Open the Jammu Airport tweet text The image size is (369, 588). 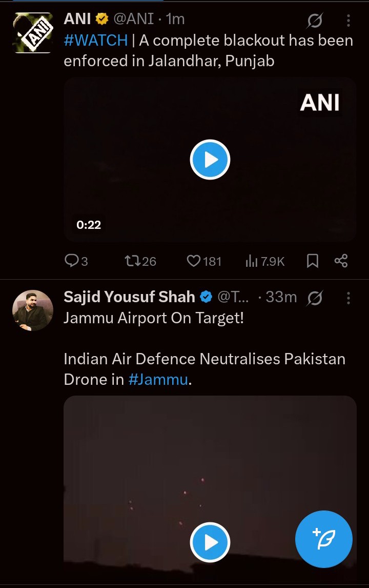coord(154,318)
